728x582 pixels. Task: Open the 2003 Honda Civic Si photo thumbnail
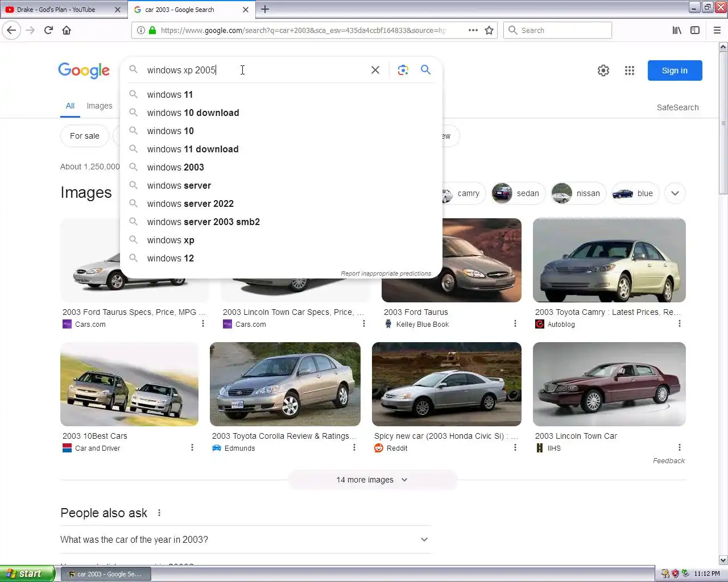(446, 384)
